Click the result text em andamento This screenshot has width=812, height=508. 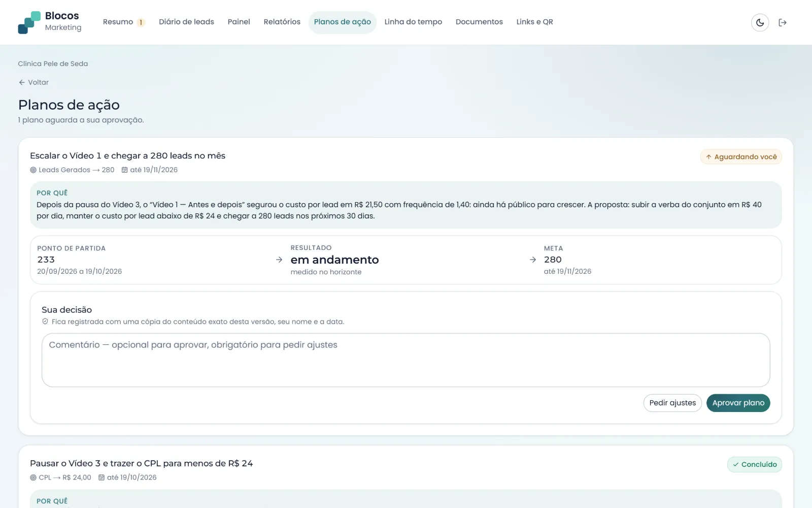334,260
